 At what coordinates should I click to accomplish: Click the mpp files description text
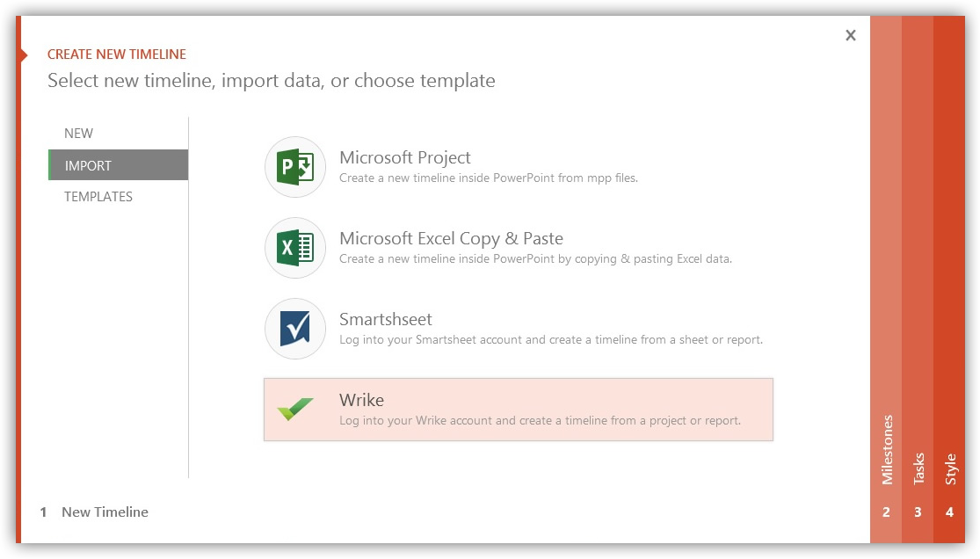489,178
